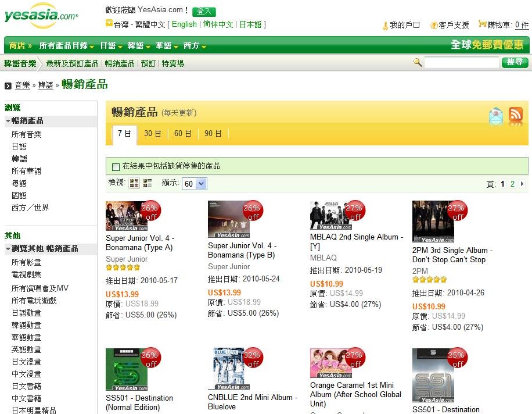532x414 pixels.
Task: Click the green 登入 login button
Action: pos(204,12)
